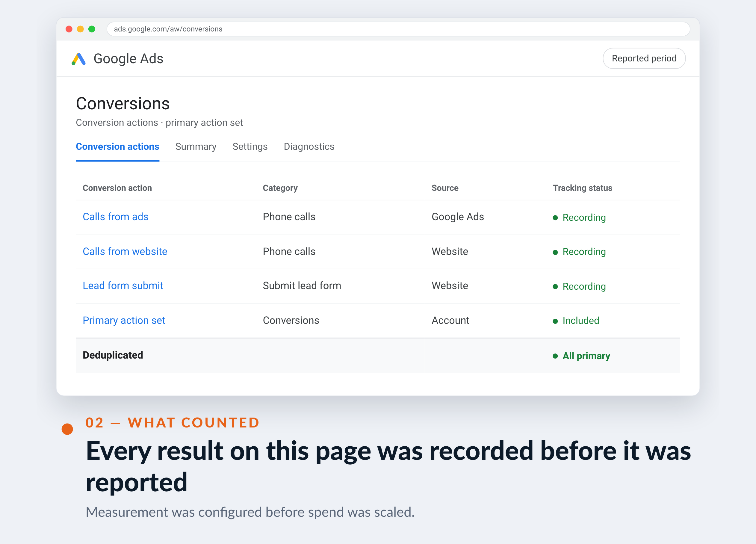
Task: Click the Conversions category cell
Action: (x=291, y=320)
